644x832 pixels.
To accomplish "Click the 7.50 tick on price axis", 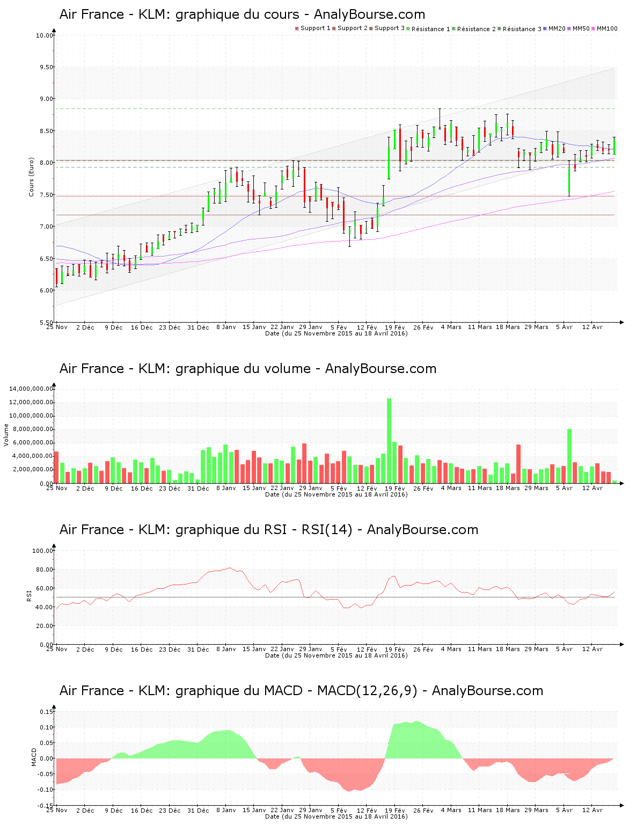I will tap(46, 195).
